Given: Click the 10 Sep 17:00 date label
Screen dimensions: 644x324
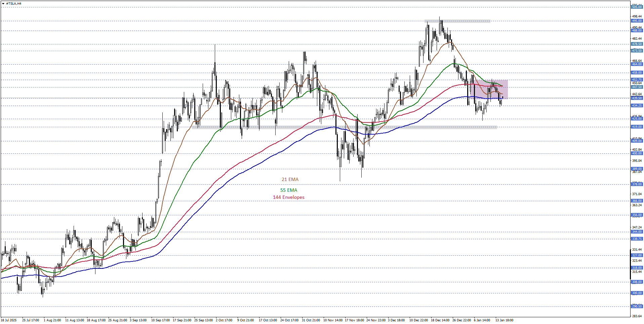Looking at the screenshot, I should 160,320.
